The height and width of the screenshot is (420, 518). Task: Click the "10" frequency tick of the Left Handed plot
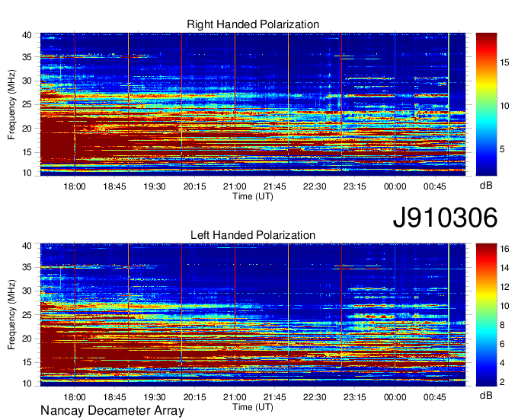tap(27, 383)
